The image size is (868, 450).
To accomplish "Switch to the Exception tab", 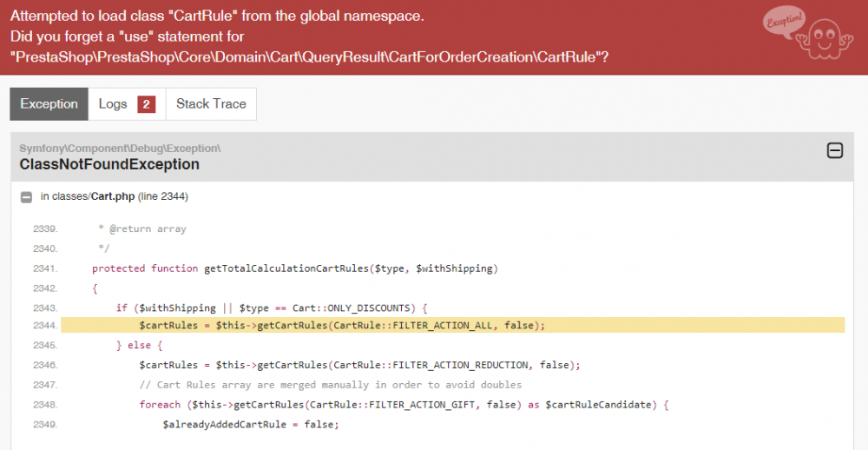I will click(49, 104).
